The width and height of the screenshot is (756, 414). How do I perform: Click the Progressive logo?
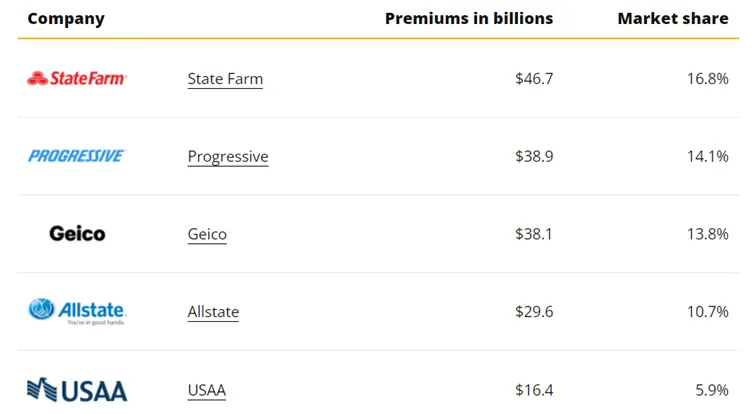(x=77, y=156)
